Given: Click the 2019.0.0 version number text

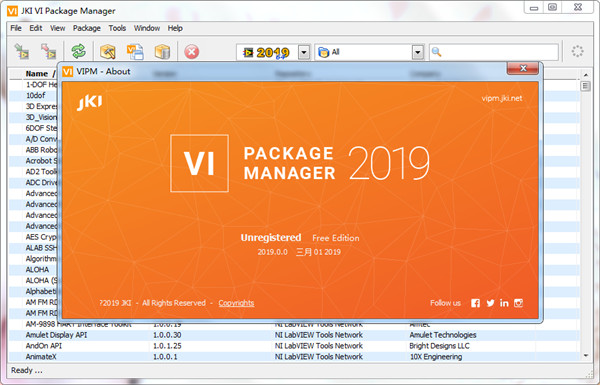Looking at the screenshot, I should point(272,252).
